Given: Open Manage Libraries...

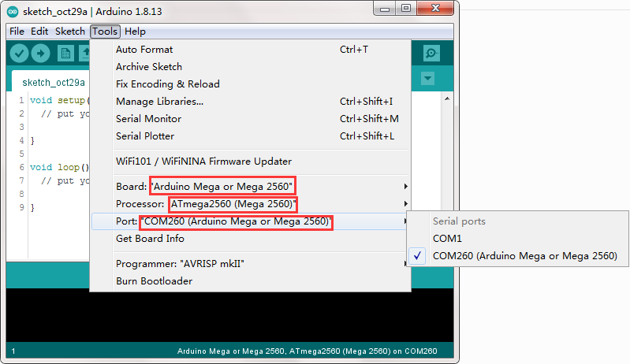Looking at the screenshot, I should (x=250, y=101).
